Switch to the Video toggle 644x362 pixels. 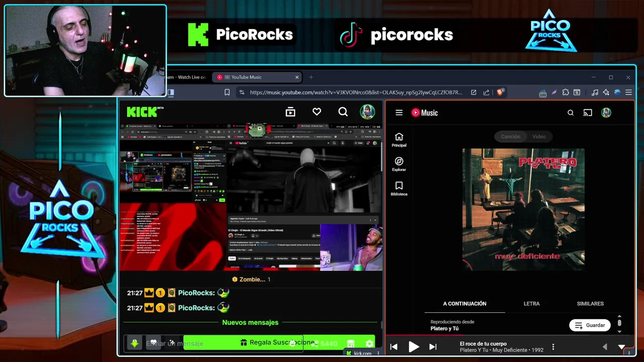(x=539, y=136)
